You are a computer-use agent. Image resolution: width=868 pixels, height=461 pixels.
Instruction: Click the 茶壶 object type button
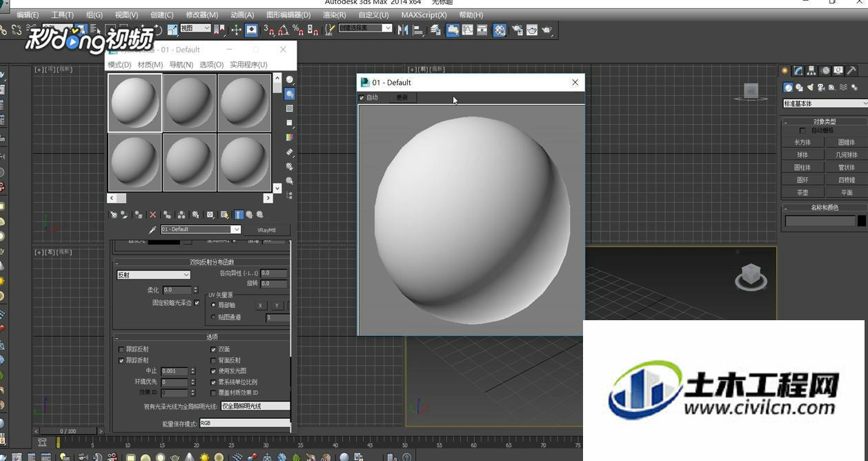[802, 193]
